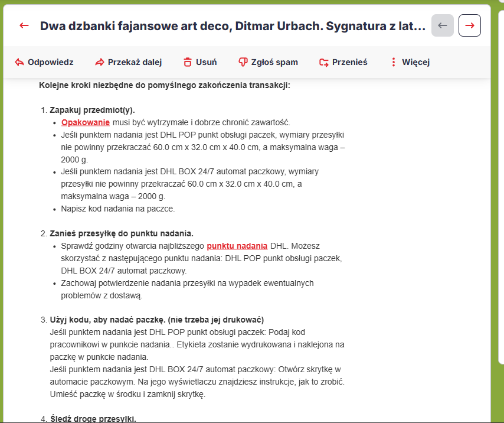Click the reply arrow icon beside Odpowiedz
This screenshot has width=504, height=423.
point(19,62)
